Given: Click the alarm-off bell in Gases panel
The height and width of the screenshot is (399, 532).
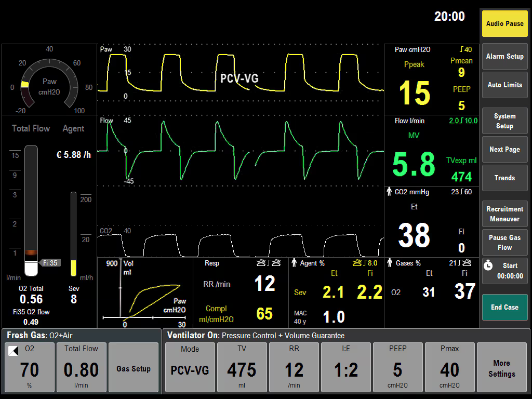Looking at the screenshot, I should [467, 263].
